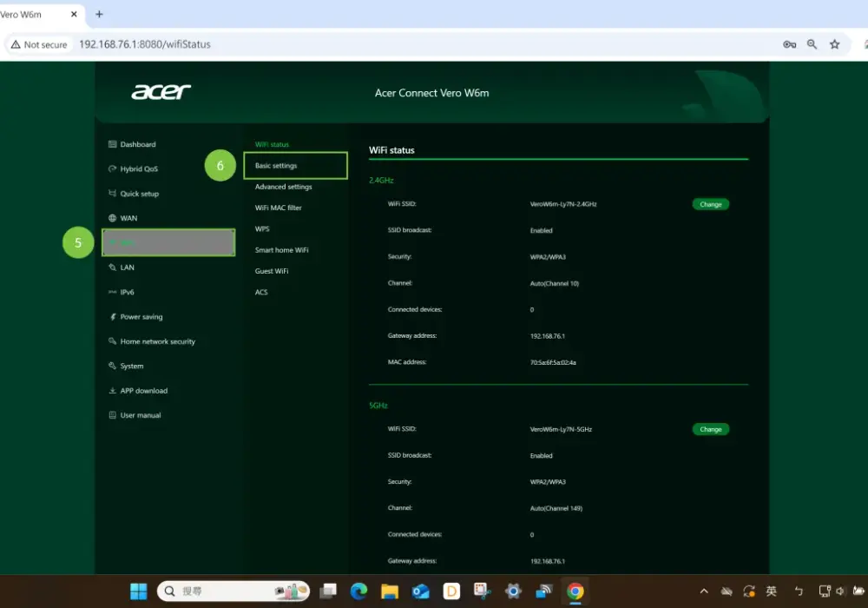Screen dimensions: 868x608
Task: Click the WiFi status page heading
Action: tap(392, 150)
